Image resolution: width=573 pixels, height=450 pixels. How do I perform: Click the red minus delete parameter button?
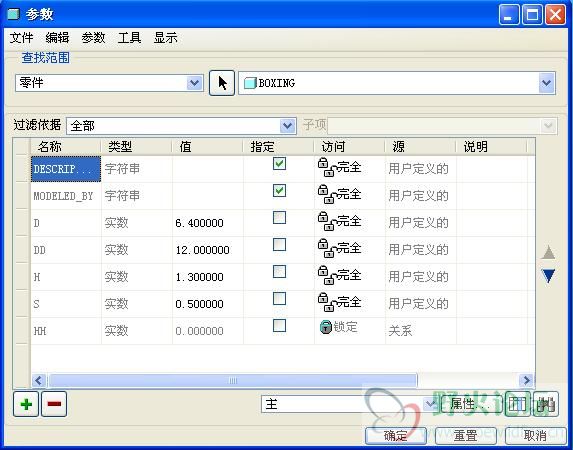[54, 404]
